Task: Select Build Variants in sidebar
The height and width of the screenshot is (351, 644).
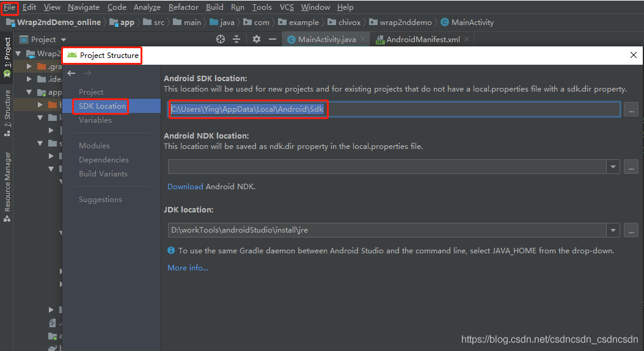Action: [x=103, y=173]
